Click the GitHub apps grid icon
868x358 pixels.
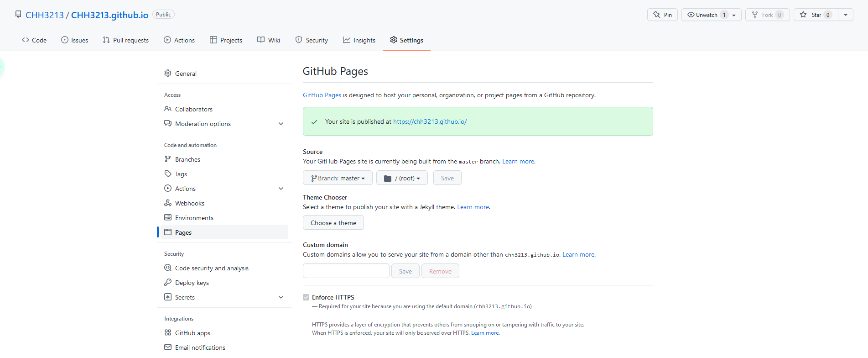[x=168, y=332]
